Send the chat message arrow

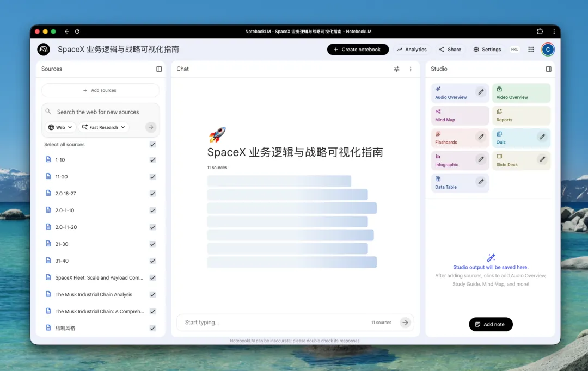(x=405, y=322)
